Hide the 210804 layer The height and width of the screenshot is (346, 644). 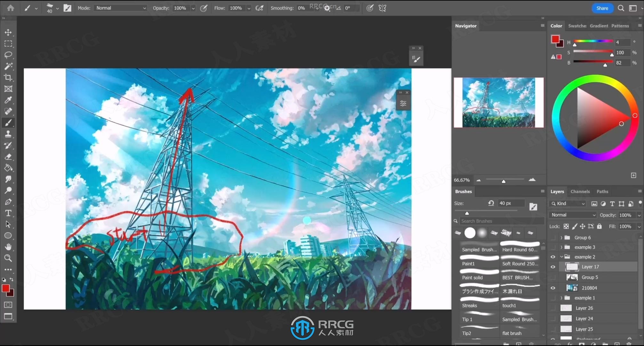[x=553, y=288]
